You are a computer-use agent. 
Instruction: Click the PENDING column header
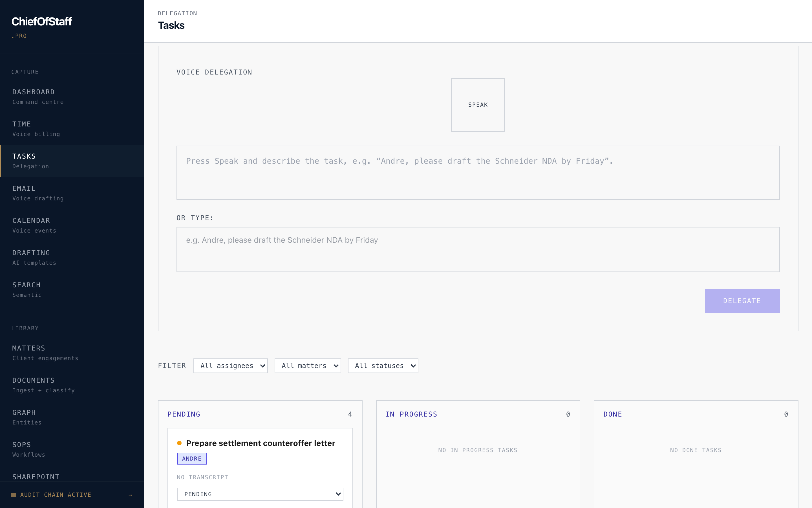pyautogui.click(x=184, y=414)
